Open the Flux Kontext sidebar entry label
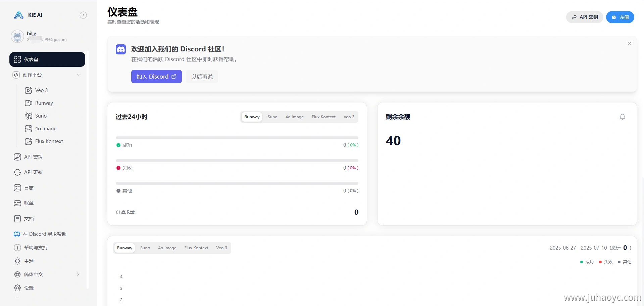 click(x=49, y=141)
